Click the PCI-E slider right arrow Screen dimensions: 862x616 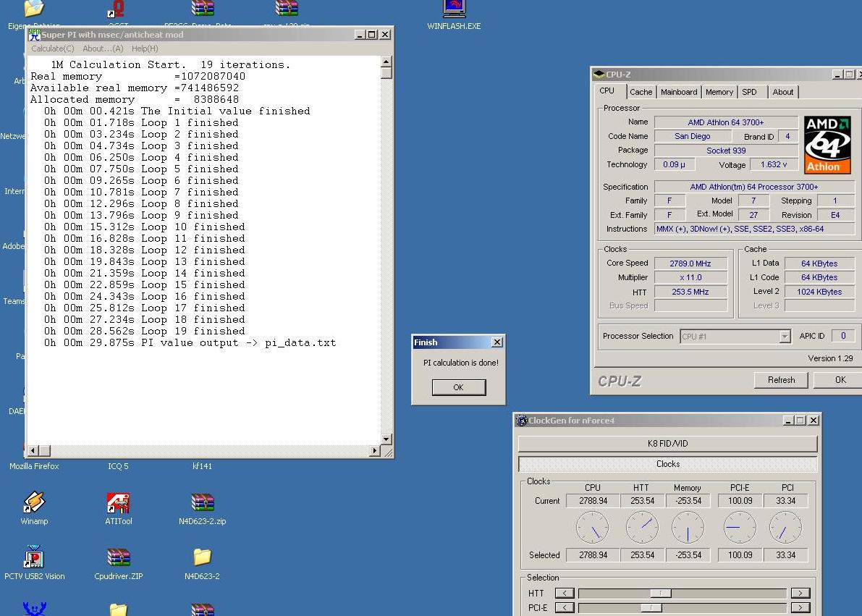click(800, 608)
